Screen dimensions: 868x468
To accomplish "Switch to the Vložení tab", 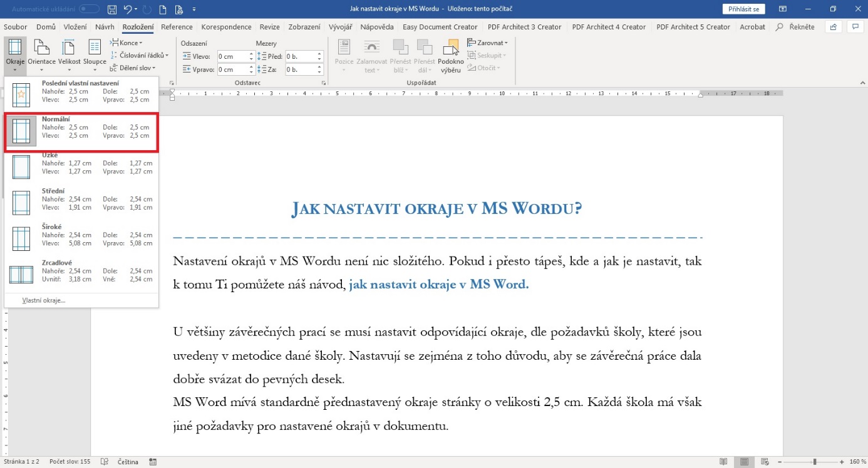I will click(x=75, y=27).
